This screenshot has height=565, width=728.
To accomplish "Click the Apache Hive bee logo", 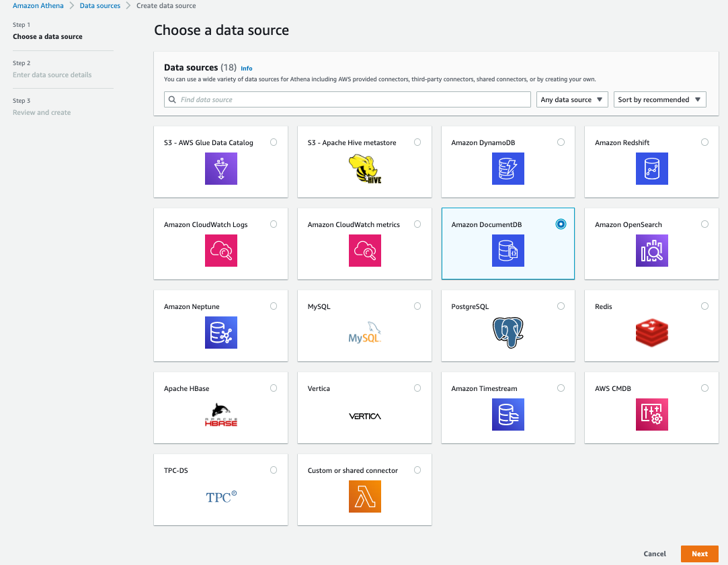I will (x=365, y=169).
